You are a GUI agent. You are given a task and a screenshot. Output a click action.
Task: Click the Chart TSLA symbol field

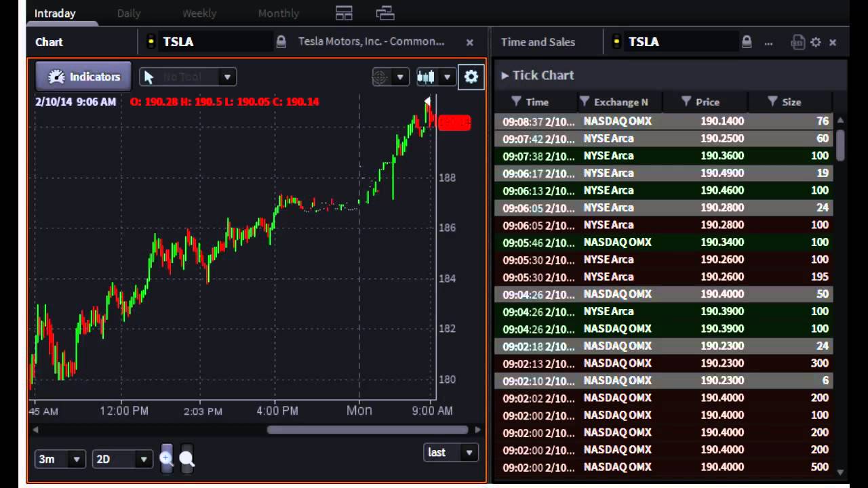click(x=216, y=42)
